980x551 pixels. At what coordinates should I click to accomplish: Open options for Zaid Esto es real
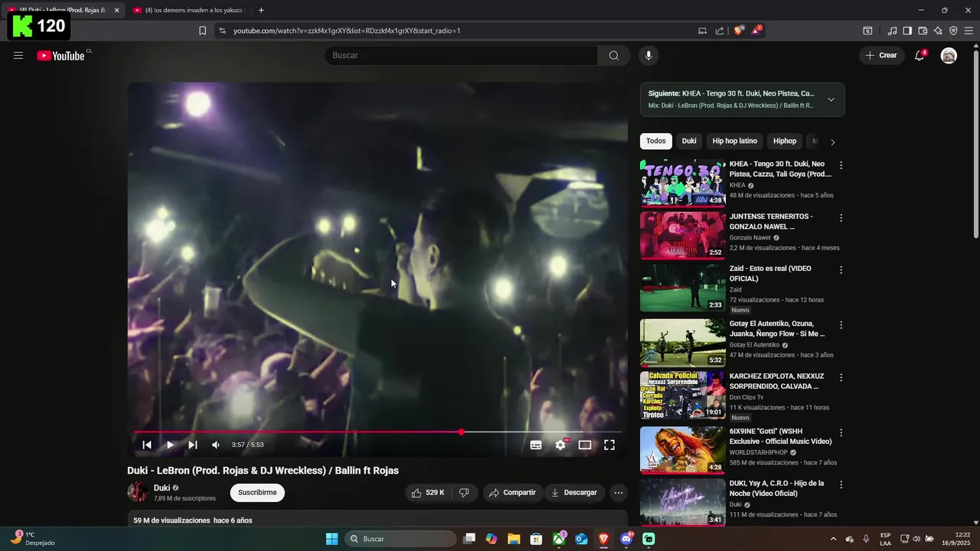tap(841, 270)
